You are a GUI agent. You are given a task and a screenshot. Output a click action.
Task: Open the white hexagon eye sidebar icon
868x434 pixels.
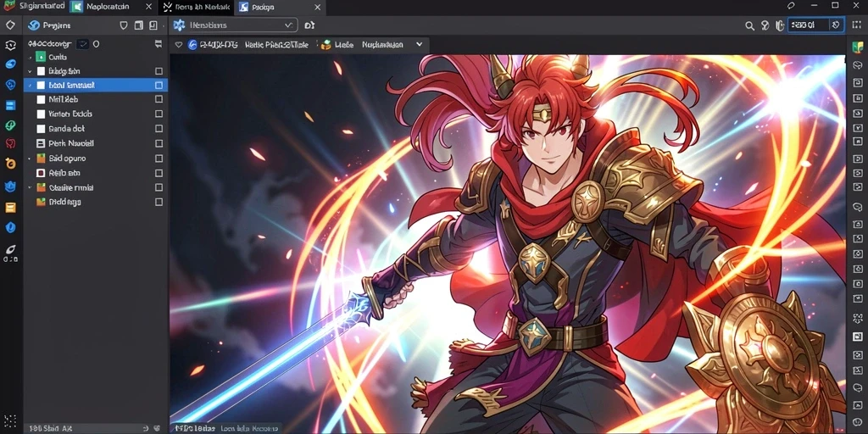point(10,45)
